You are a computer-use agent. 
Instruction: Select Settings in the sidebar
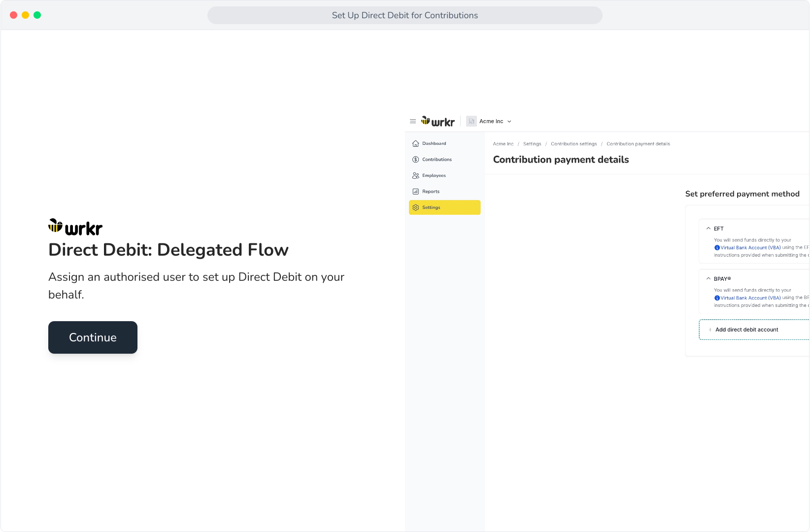coord(444,207)
